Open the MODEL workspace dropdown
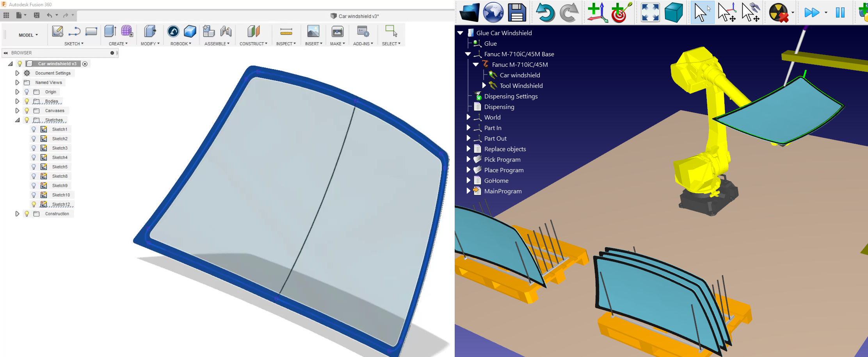868x357 pixels. tap(28, 35)
